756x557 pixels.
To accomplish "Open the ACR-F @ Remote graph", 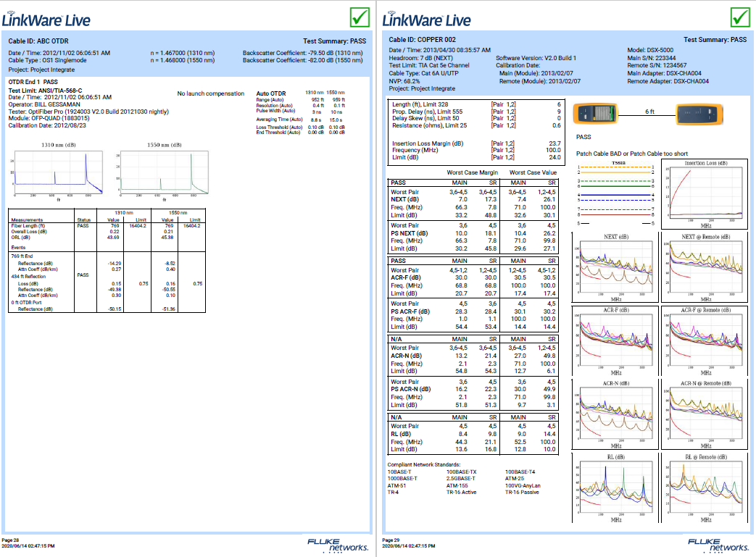I will 705,341.
